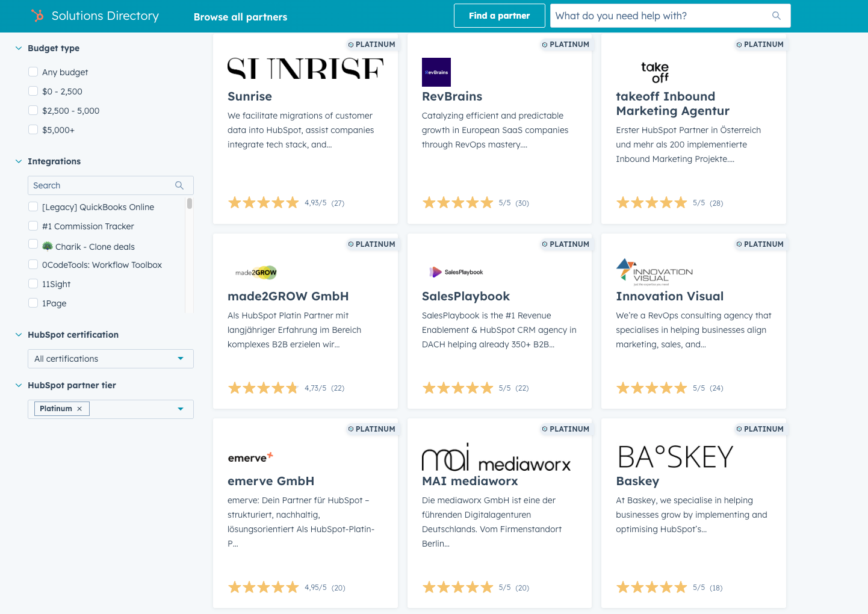
Task: Open the made2GROW GmbH title link
Action: pyautogui.click(x=288, y=296)
